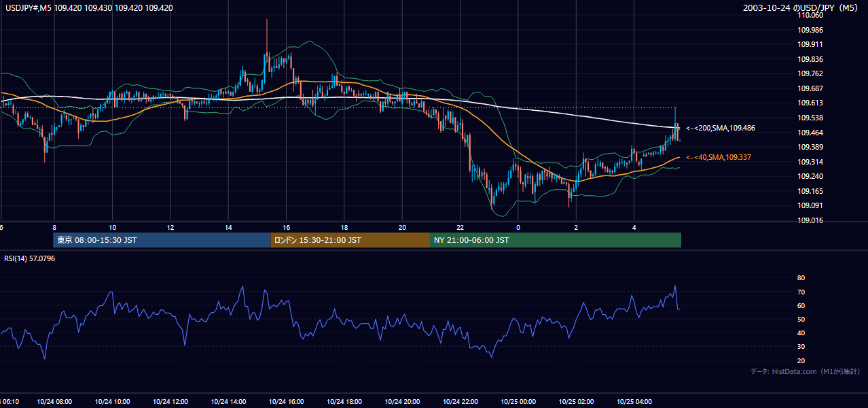Click hour marker 2 under price chart

[576, 227]
